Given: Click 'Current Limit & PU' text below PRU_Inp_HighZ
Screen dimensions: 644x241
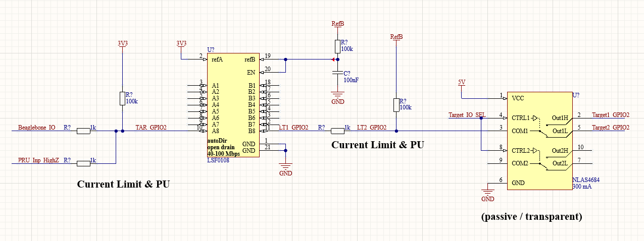Looking at the screenshot, I should click(123, 184).
